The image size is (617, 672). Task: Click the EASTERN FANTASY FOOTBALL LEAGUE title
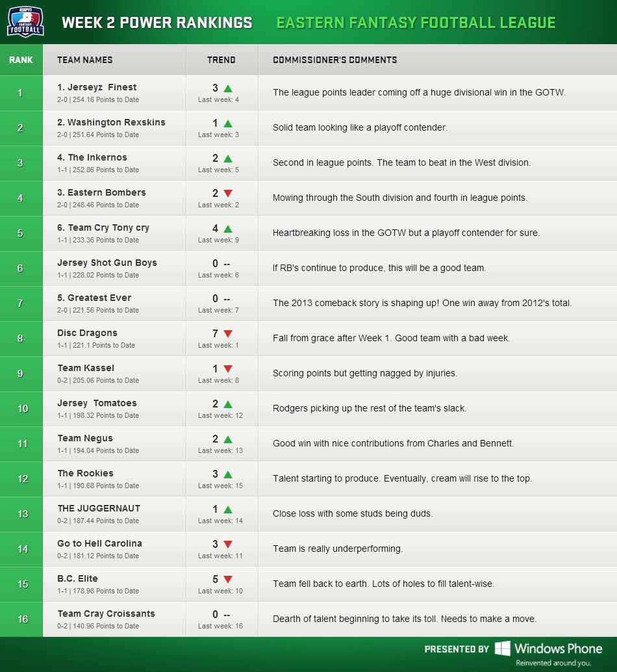[x=416, y=23]
